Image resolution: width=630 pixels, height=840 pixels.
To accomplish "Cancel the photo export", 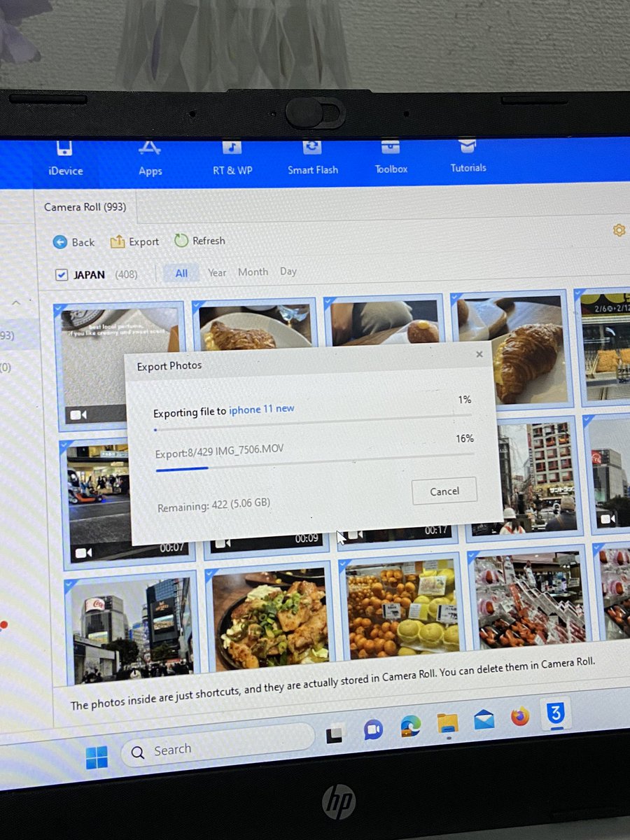I will 444,491.
